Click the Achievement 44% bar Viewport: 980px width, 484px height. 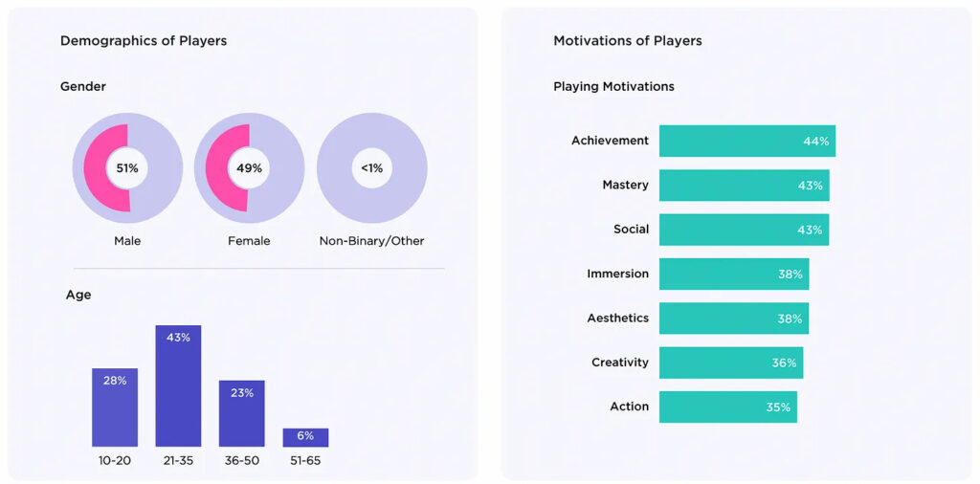click(x=746, y=141)
